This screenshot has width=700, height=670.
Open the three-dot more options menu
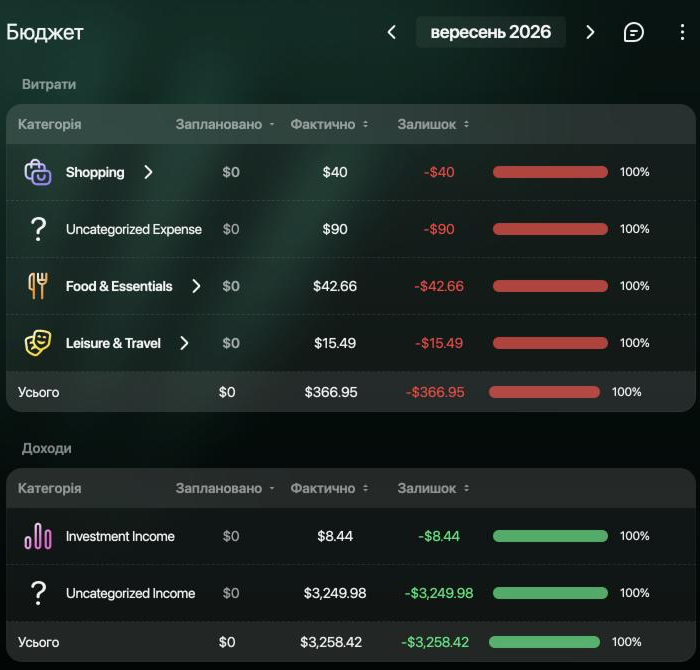[x=682, y=32]
